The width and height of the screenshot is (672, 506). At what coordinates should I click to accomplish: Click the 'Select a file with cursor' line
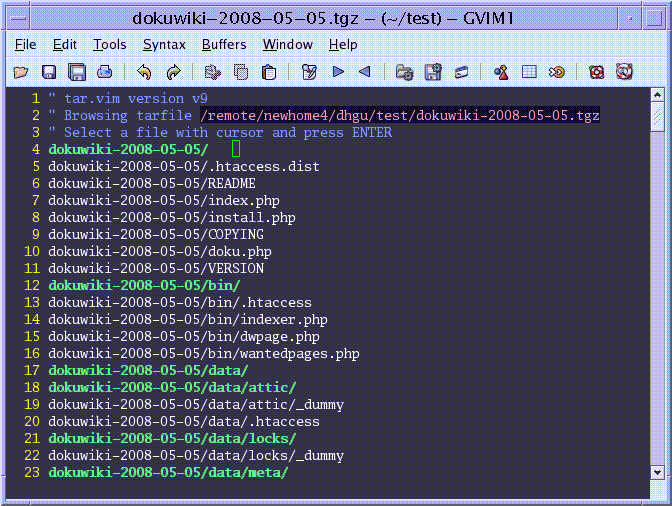tap(220, 132)
